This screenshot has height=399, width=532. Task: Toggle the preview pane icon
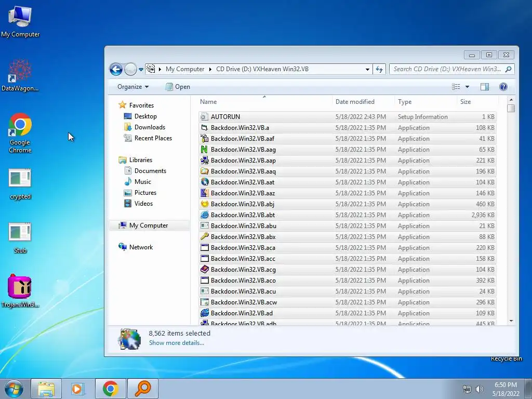click(x=485, y=87)
